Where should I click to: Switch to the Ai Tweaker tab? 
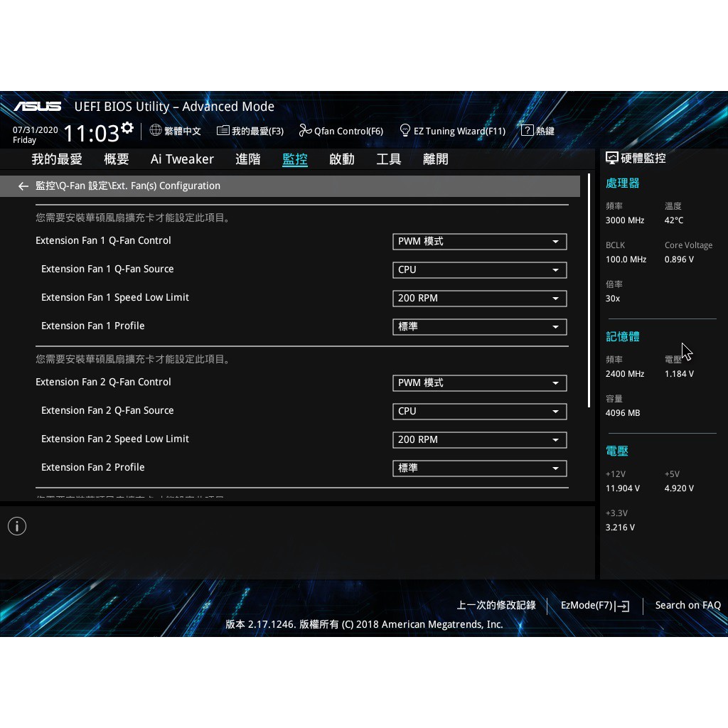pyautogui.click(x=182, y=159)
